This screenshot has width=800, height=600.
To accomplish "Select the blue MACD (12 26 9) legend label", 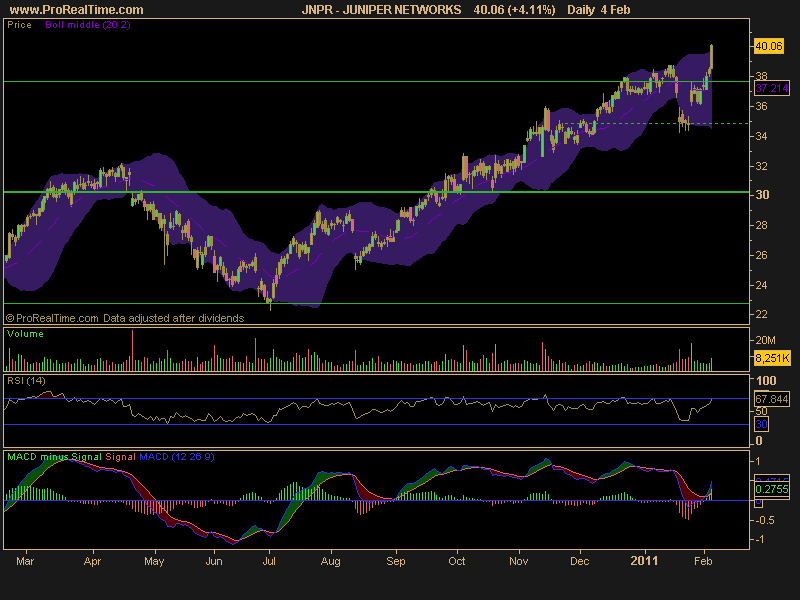I will click(x=177, y=457).
